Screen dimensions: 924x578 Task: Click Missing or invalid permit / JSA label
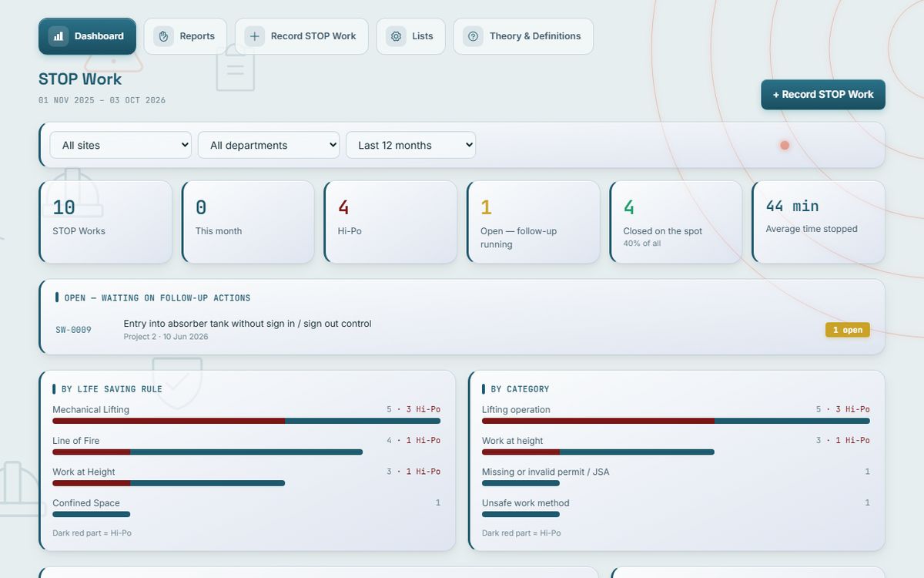(x=545, y=472)
